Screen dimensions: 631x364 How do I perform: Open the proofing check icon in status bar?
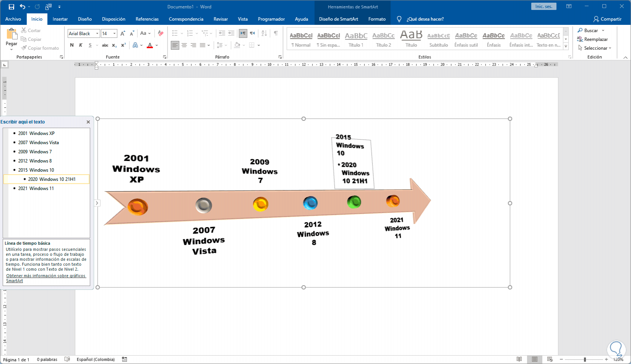point(67,359)
